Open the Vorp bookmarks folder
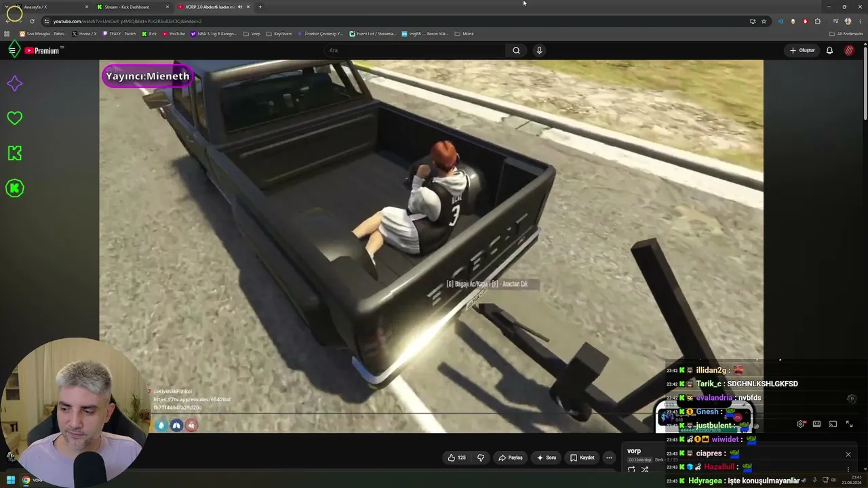868x488 pixels. point(252,34)
